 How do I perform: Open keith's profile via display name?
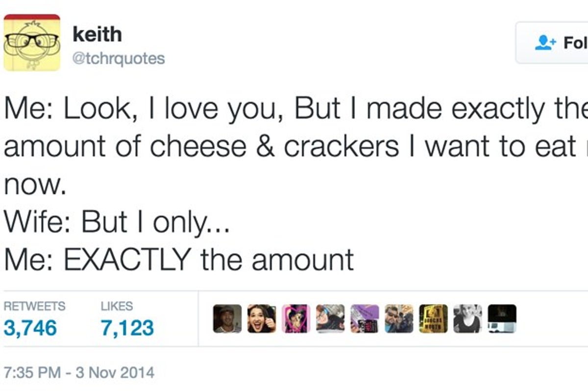[97, 33]
